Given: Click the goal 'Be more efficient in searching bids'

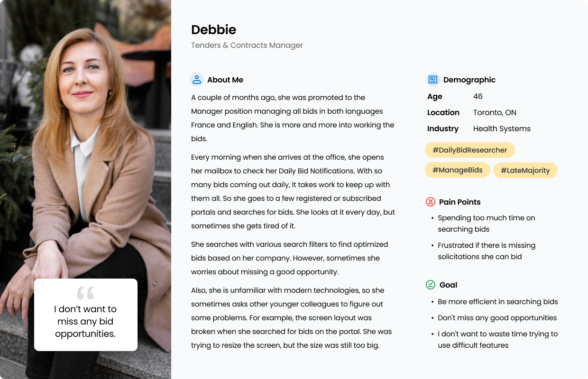Looking at the screenshot, I should pyautogui.click(x=498, y=302).
